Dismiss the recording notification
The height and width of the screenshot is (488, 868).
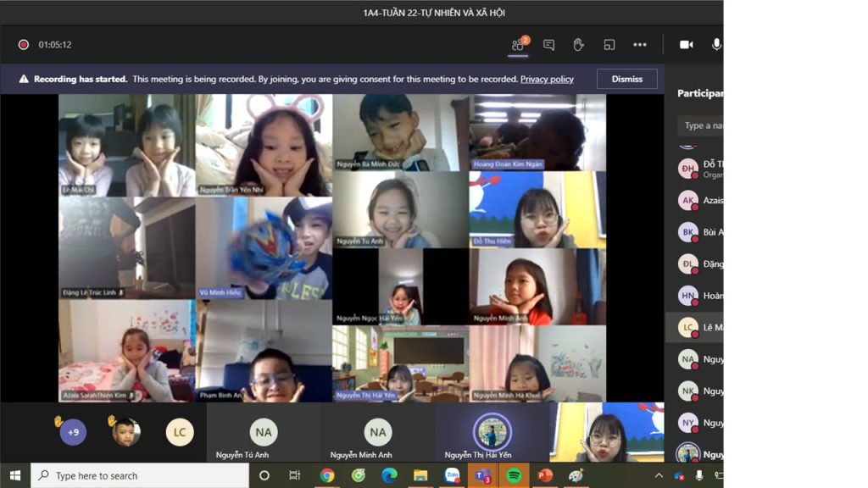(x=626, y=79)
